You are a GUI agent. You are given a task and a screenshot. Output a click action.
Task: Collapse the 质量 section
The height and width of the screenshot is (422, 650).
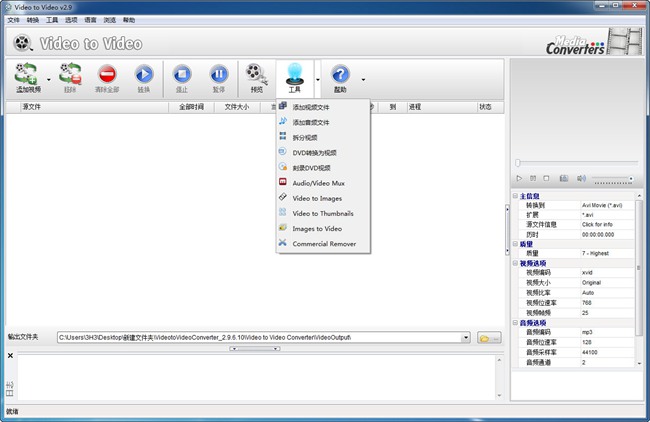click(x=515, y=244)
